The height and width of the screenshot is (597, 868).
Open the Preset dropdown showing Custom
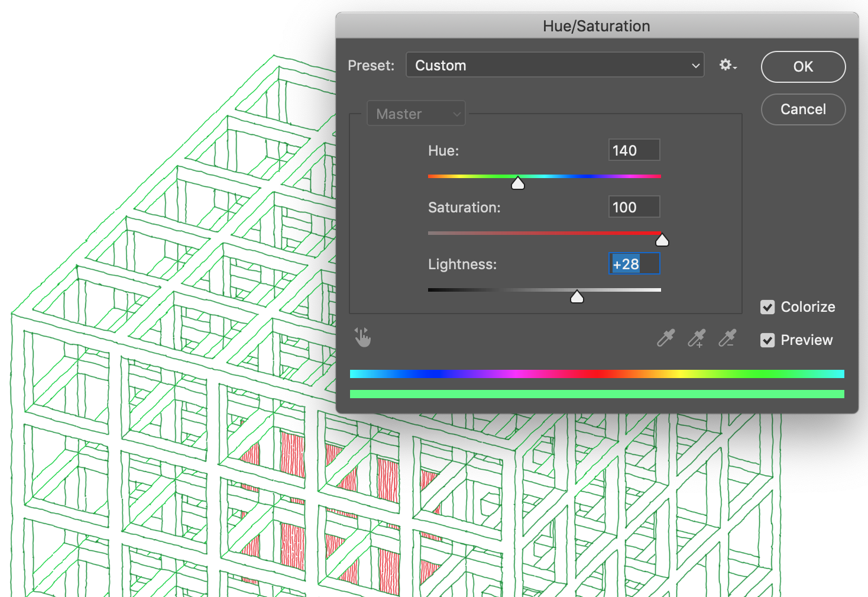coord(555,65)
